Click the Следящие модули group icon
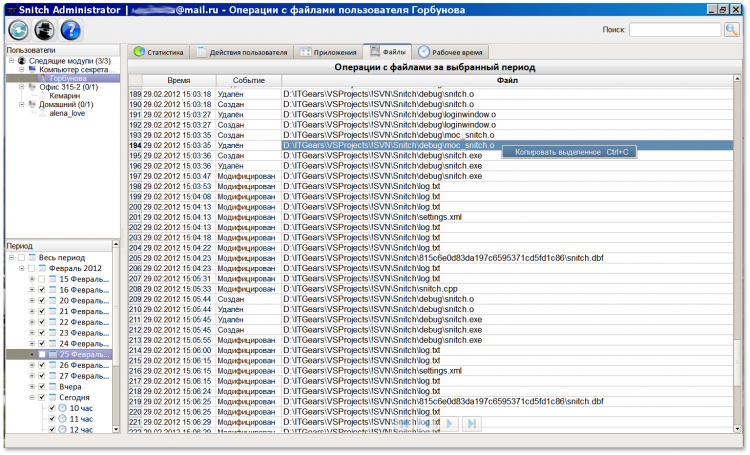 coord(22,61)
